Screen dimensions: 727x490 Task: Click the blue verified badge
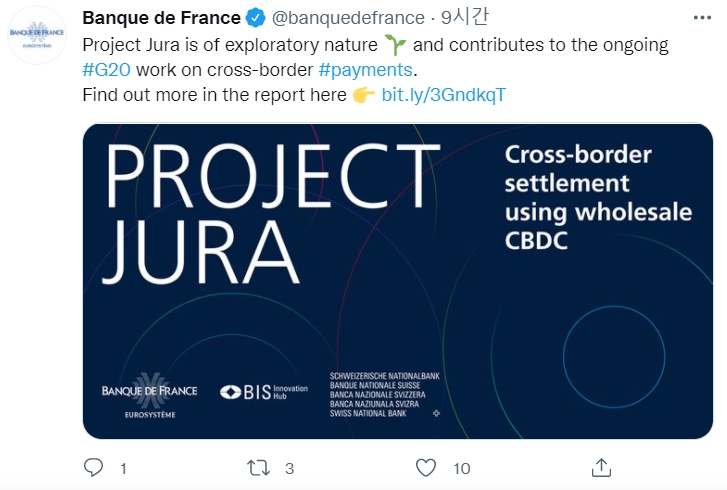255,18
